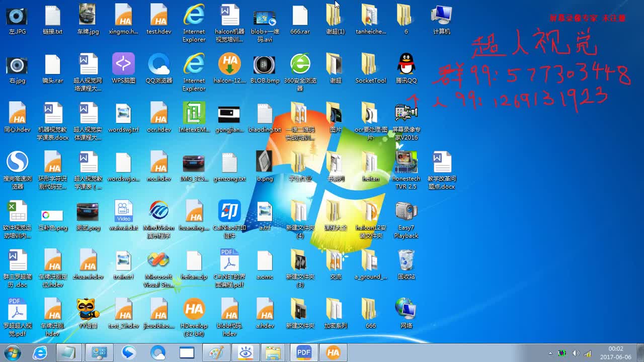The width and height of the screenshot is (644, 362).
Task: Open the CaiNiao打印组件 icon
Action: click(229, 219)
